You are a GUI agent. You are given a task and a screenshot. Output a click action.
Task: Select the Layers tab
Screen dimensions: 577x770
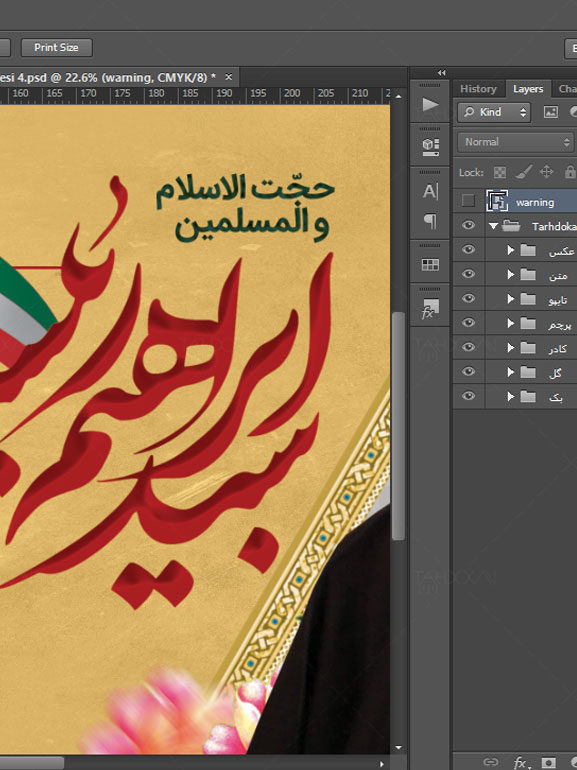click(x=528, y=89)
